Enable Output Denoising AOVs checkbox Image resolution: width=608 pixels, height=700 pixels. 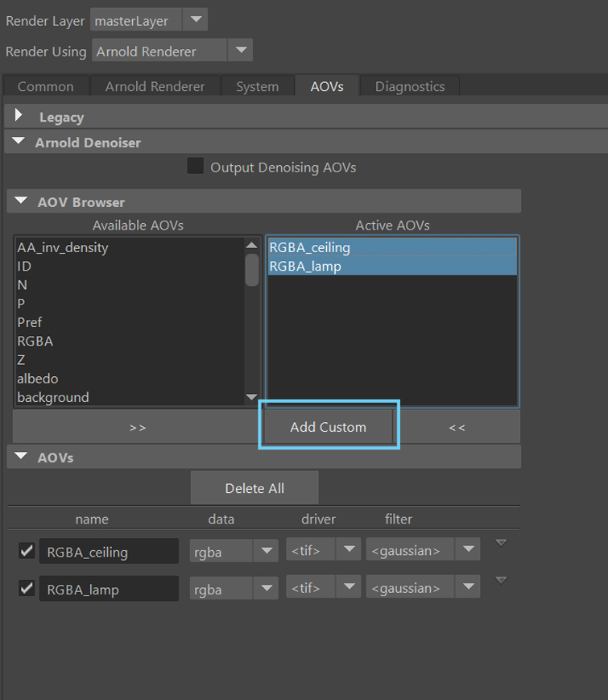pyautogui.click(x=195, y=167)
